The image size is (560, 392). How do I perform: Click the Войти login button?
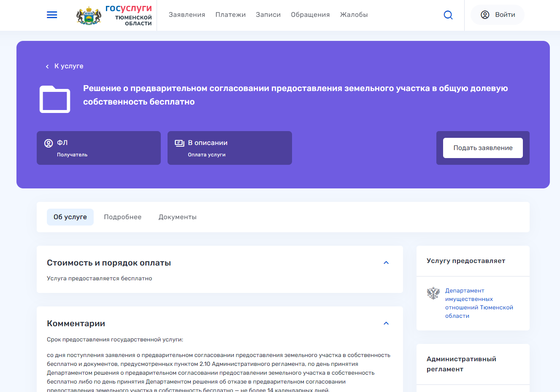tap(505, 15)
